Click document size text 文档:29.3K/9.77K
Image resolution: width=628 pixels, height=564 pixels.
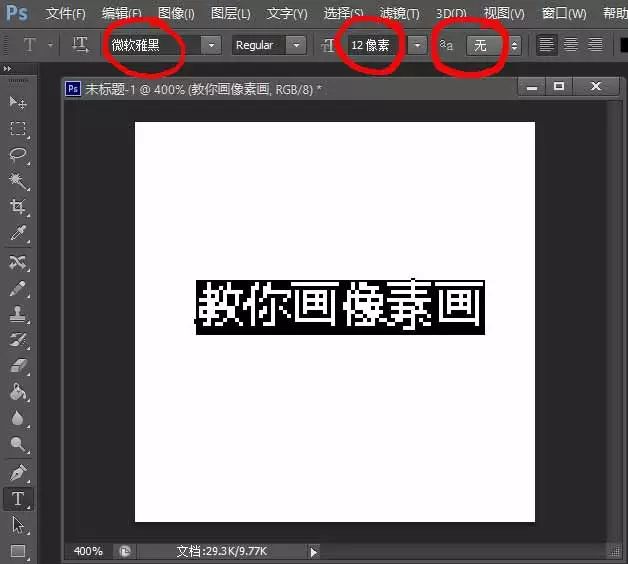point(221,552)
